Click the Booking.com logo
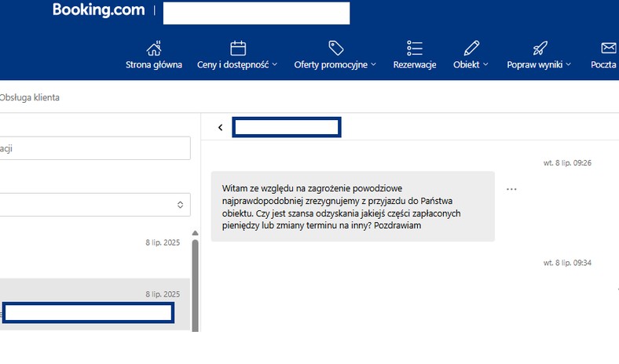This screenshot has height=364, width=619. click(99, 10)
